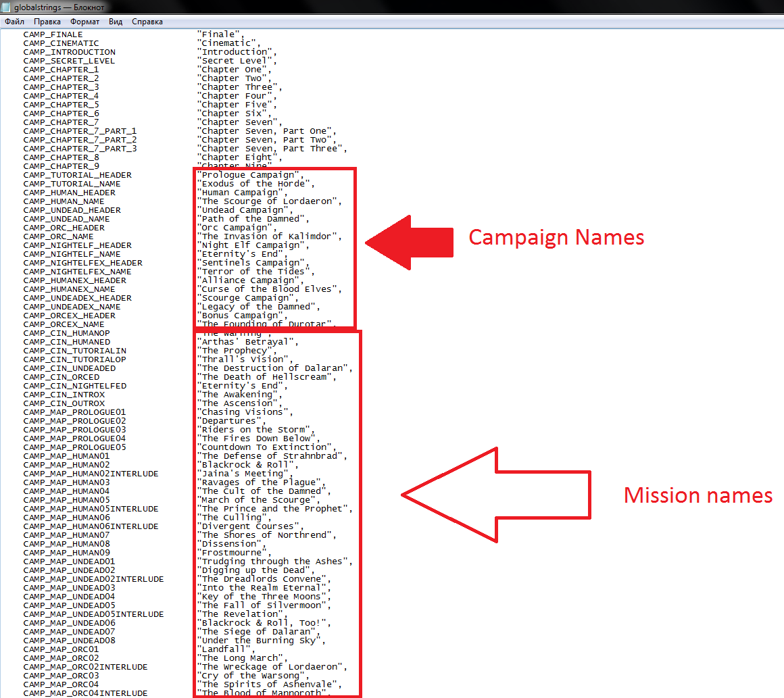Click the text CAMP_MAP_ORC02INTERLUDE
784x698 pixels.
pyautogui.click(x=86, y=667)
